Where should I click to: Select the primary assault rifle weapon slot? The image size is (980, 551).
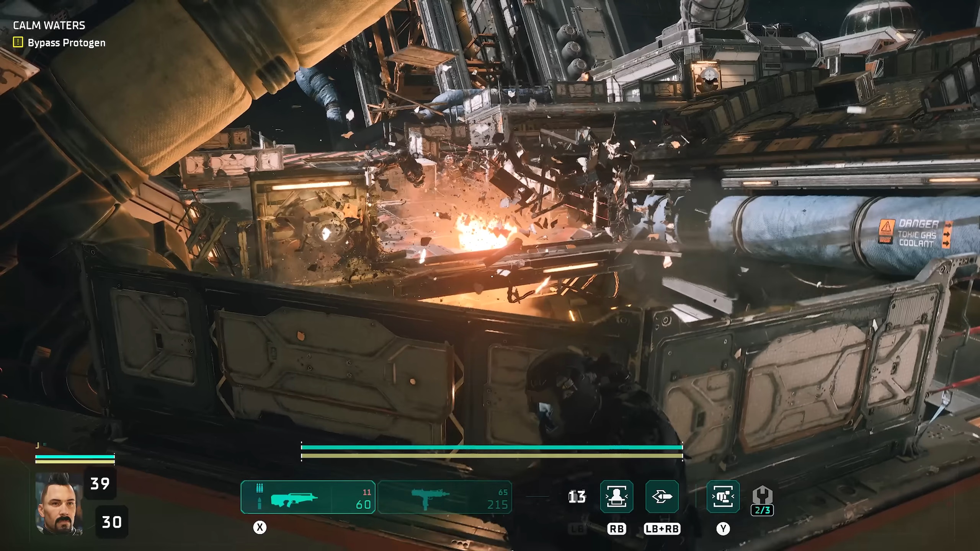(308, 497)
